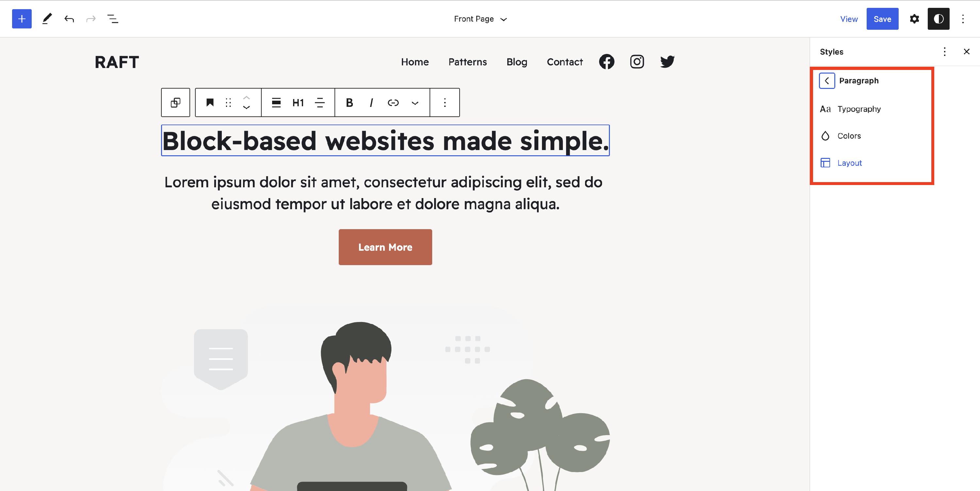
Task: Toggle bold formatting
Action: pyautogui.click(x=349, y=102)
